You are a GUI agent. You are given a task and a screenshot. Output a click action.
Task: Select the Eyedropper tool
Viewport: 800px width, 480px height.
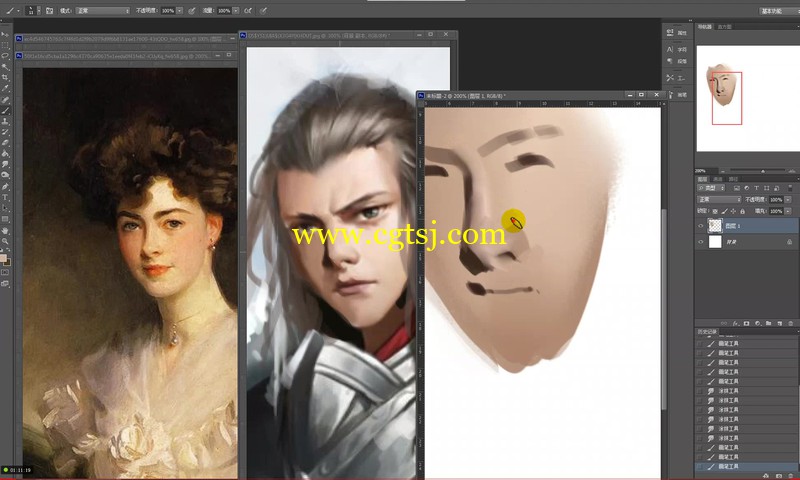click(x=5, y=89)
